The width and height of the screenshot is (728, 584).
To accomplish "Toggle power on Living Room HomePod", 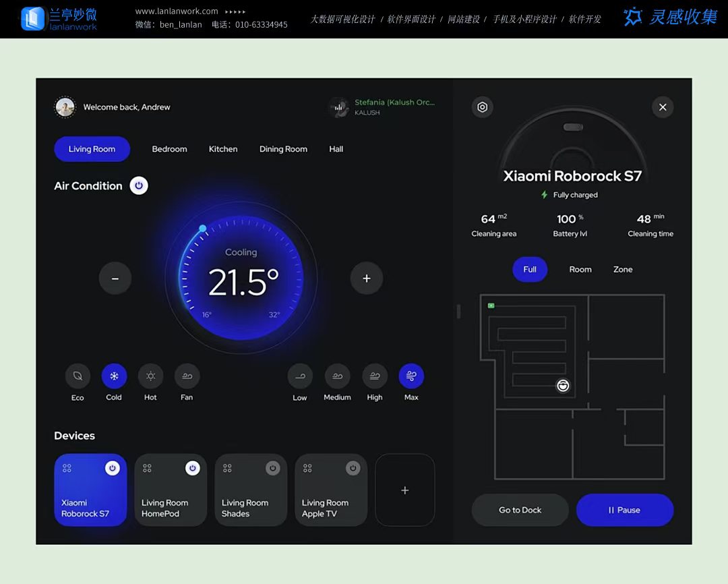I will pos(192,468).
